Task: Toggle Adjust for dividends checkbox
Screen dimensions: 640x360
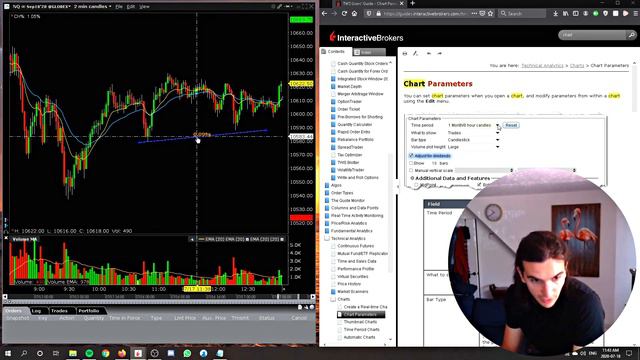Action: (411, 156)
